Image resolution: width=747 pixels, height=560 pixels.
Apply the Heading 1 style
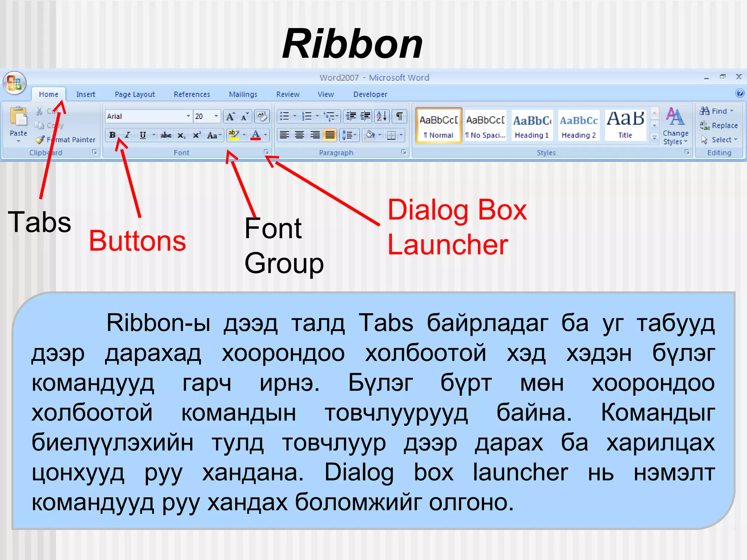(532, 125)
